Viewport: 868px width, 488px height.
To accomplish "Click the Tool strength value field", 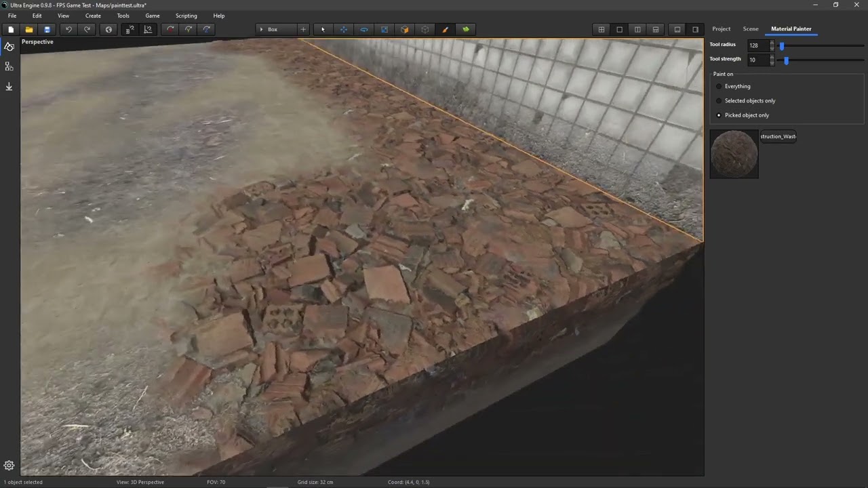I will pyautogui.click(x=757, y=60).
